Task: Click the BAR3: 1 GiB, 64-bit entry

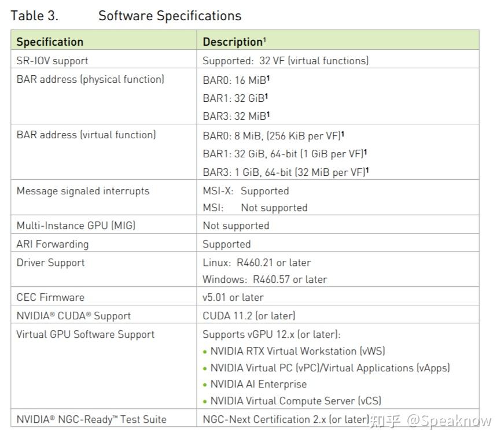Action: point(285,172)
